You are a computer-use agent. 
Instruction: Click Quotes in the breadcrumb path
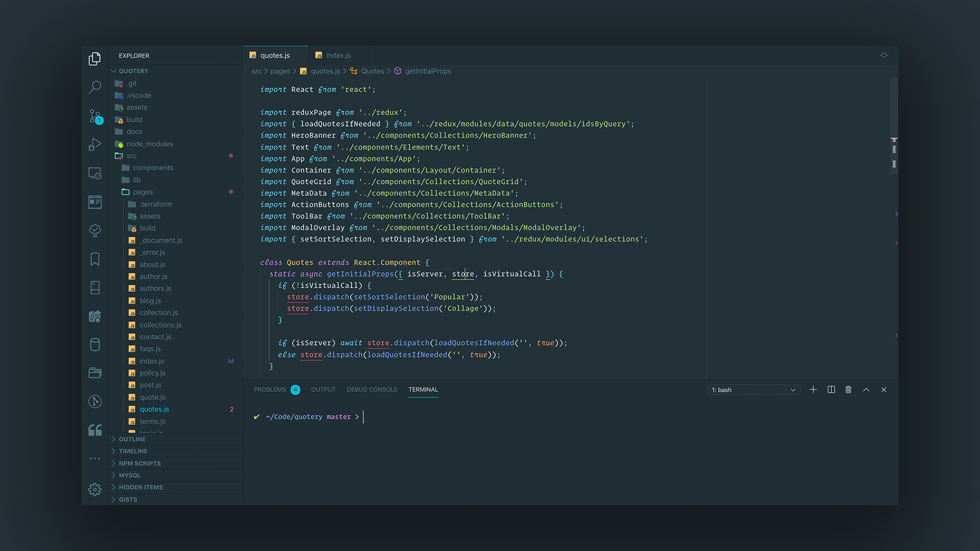373,71
